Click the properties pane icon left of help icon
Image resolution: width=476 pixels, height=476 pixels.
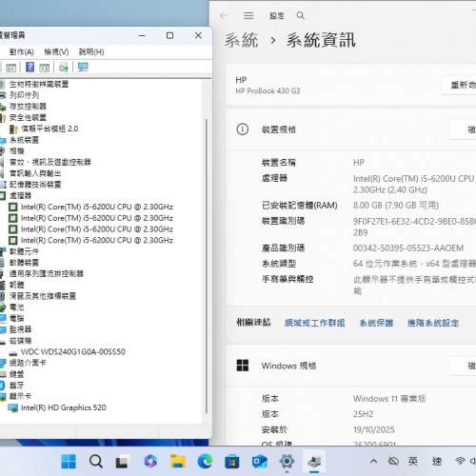[x=10, y=68]
